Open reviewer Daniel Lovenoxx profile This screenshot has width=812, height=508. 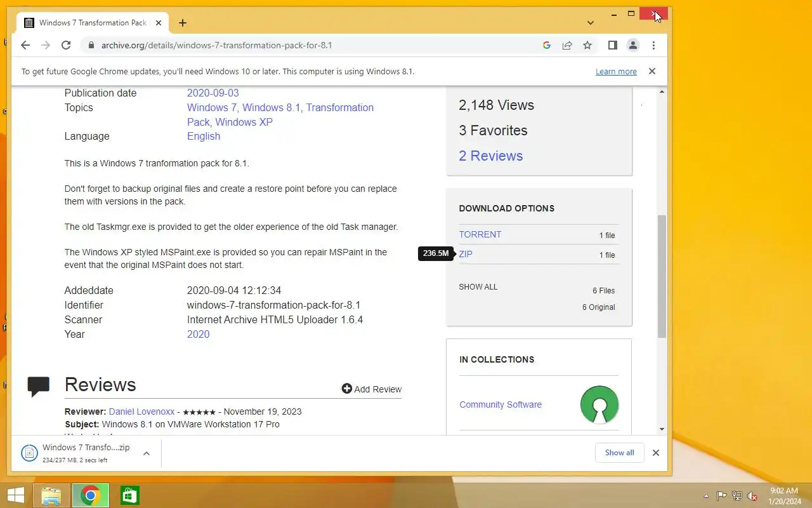(x=141, y=411)
